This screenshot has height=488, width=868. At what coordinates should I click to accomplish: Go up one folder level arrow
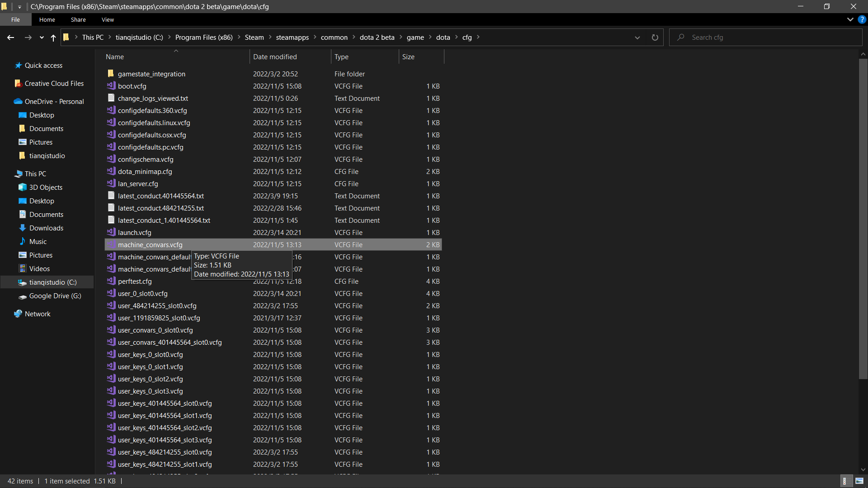(53, 38)
